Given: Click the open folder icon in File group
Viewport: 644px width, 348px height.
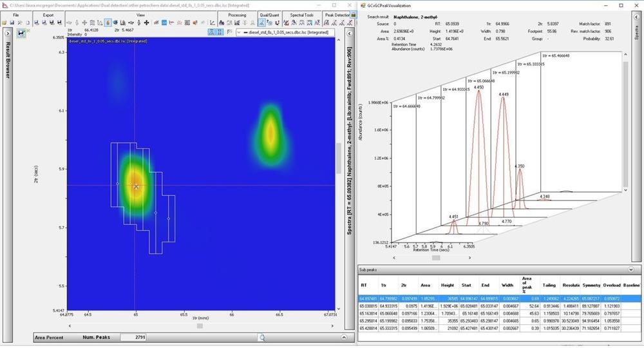Looking at the screenshot, I should click(5, 23).
